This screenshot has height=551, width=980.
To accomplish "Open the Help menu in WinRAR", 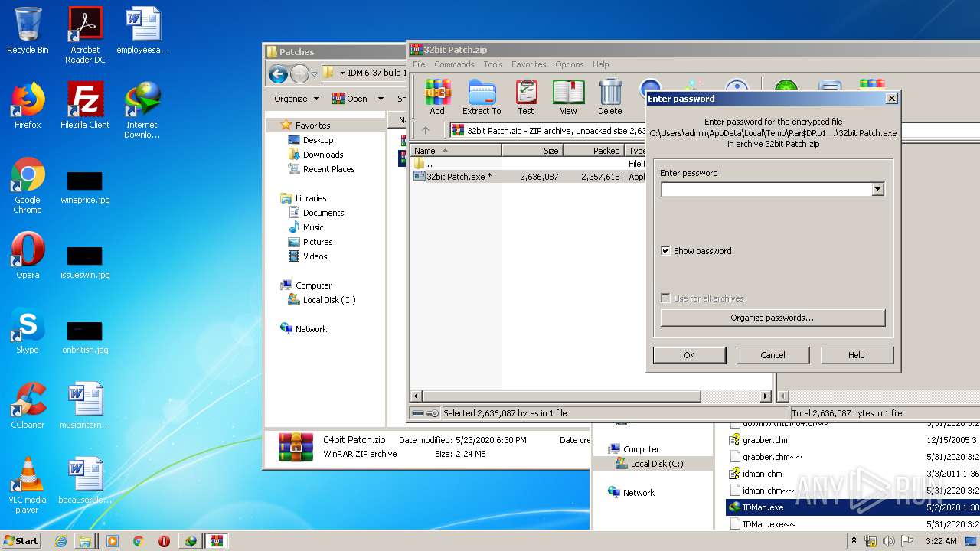I will click(601, 64).
